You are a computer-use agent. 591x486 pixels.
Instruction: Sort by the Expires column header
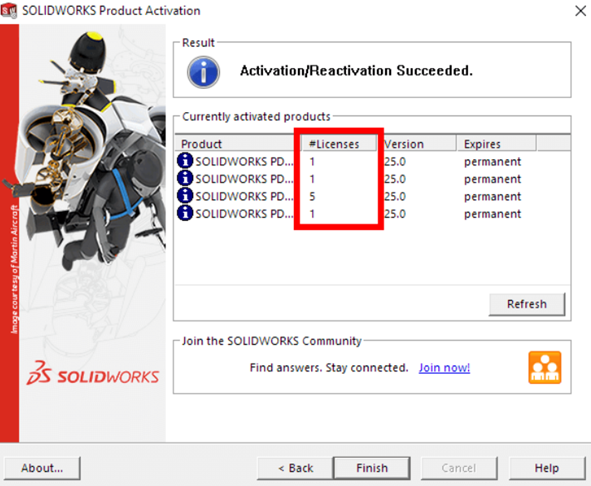tap(496, 144)
